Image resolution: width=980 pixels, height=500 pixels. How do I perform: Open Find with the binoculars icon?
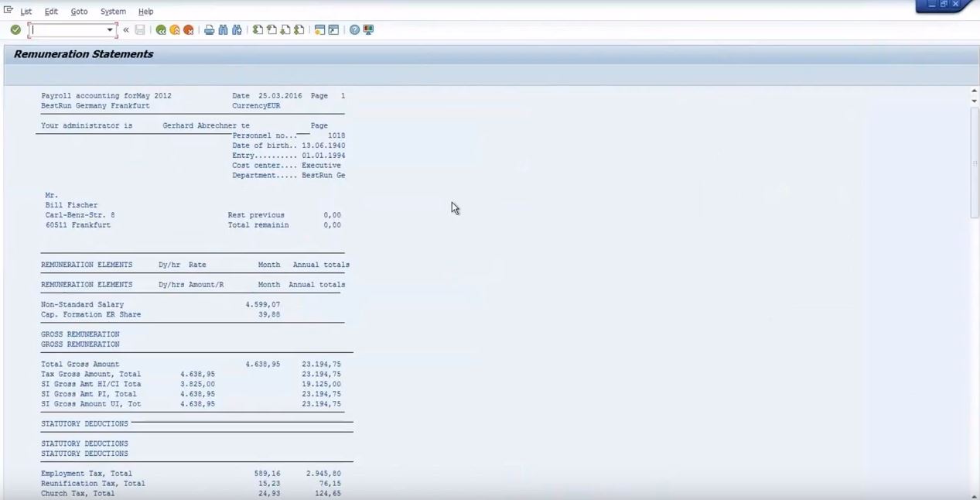click(223, 30)
